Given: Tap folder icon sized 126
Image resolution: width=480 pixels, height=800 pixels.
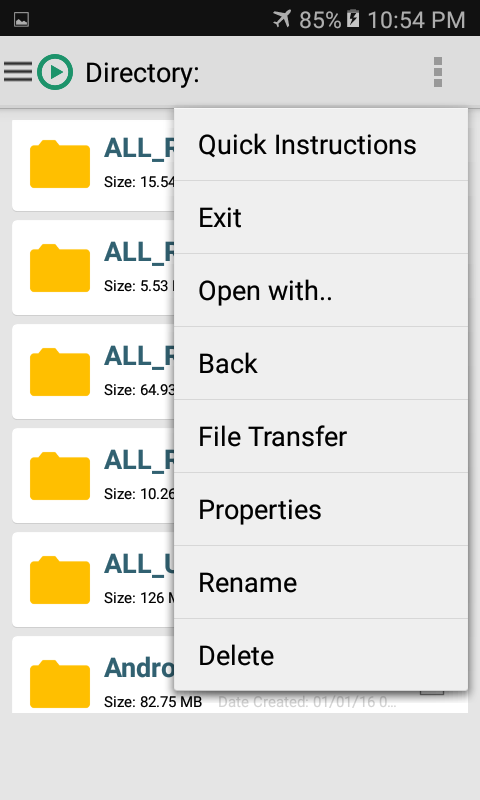Looking at the screenshot, I should [60, 581].
